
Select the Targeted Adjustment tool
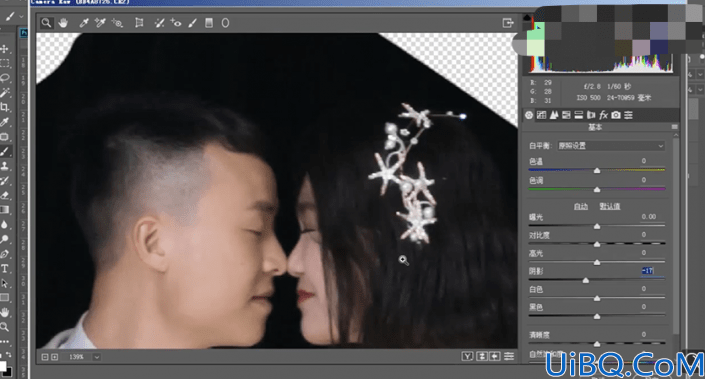click(117, 22)
